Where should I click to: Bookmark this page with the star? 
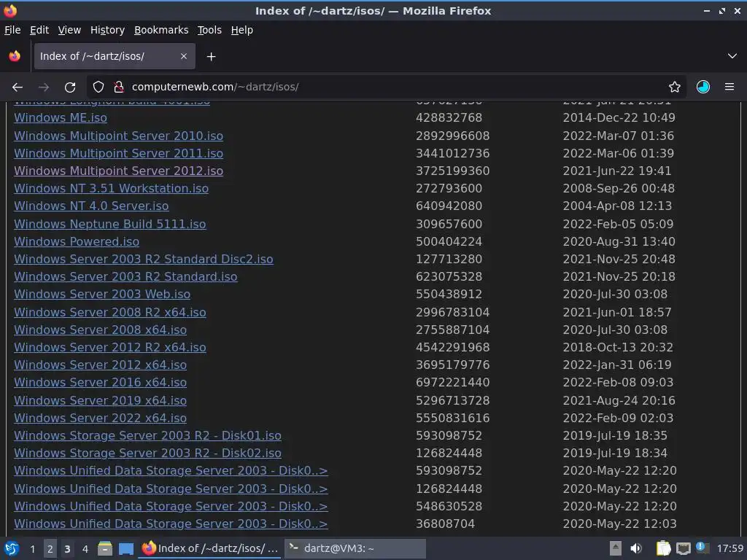pyautogui.click(x=675, y=87)
